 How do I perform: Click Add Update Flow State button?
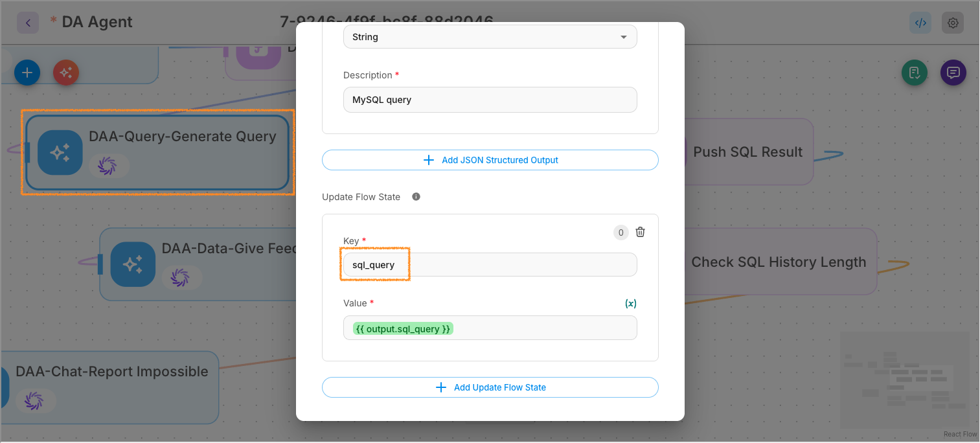tap(490, 387)
